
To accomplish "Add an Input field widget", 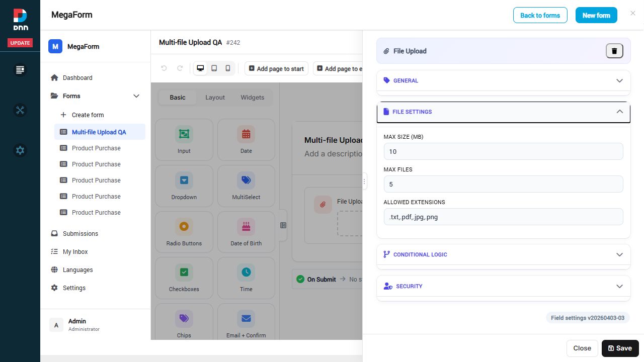I will pyautogui.click(x=184, y=140).
